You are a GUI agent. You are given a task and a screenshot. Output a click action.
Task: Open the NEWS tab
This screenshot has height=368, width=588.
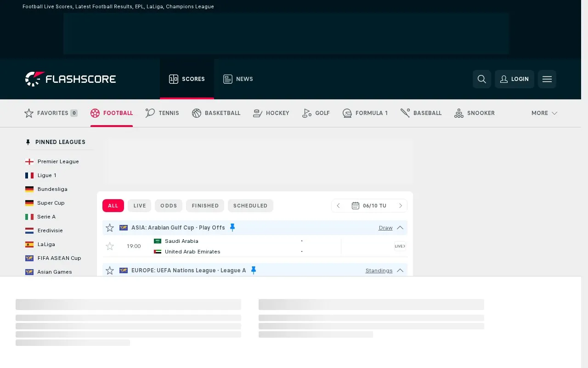[238, 79]
